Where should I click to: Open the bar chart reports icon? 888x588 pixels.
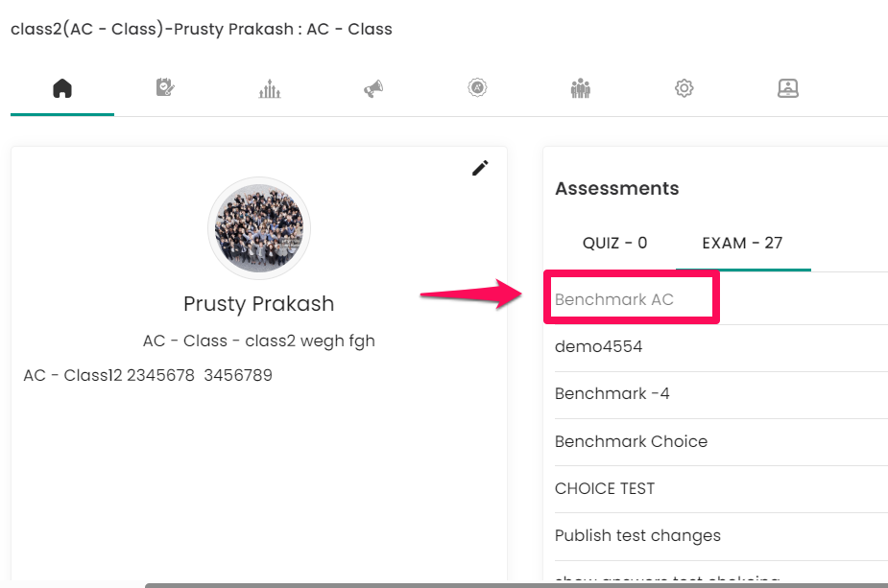click(x=270, y=88)
